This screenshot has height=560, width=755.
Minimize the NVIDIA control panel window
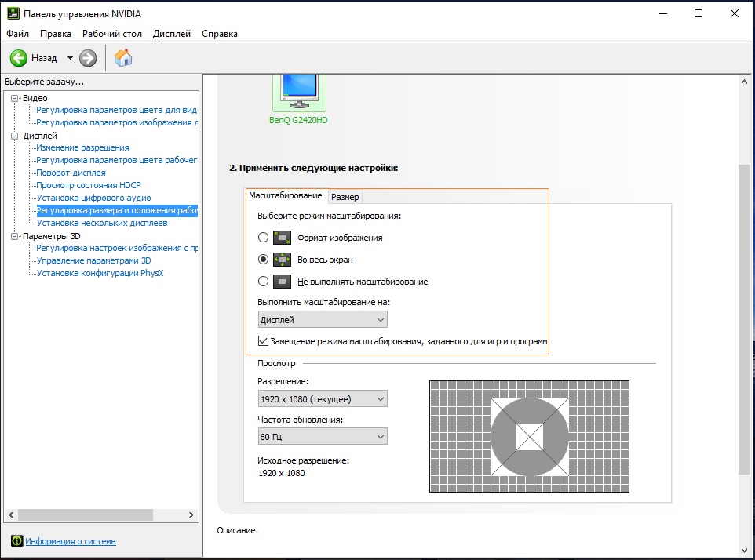pos(663,13)
